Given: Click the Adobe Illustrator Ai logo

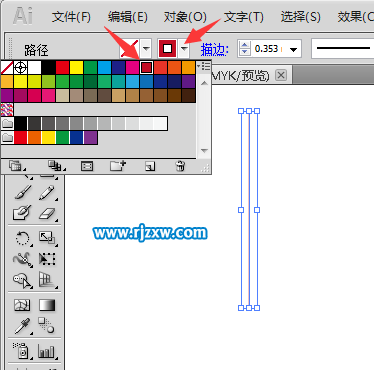Looking at the screenshot, I should (23, 16).
